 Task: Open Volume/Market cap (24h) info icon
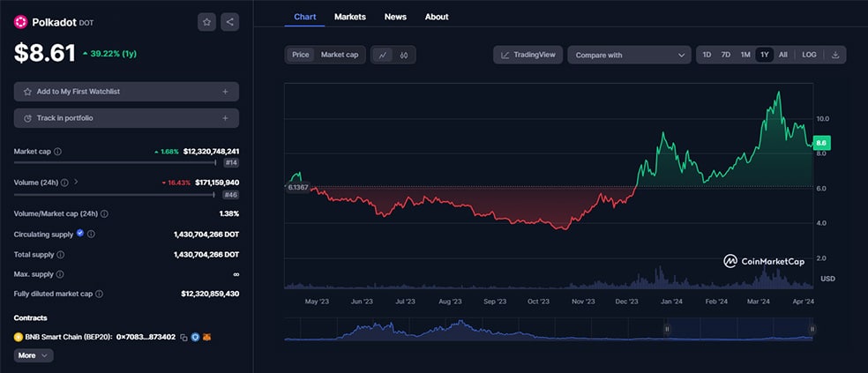[x=105, y=213]
